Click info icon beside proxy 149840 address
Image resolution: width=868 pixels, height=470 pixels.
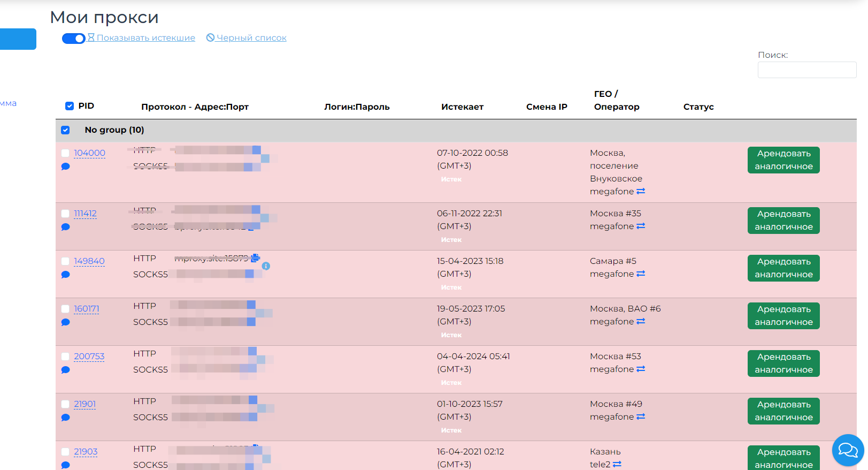266,266
